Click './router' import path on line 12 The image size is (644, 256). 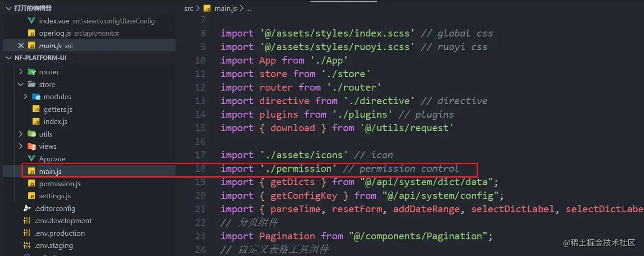pos(354,87)
